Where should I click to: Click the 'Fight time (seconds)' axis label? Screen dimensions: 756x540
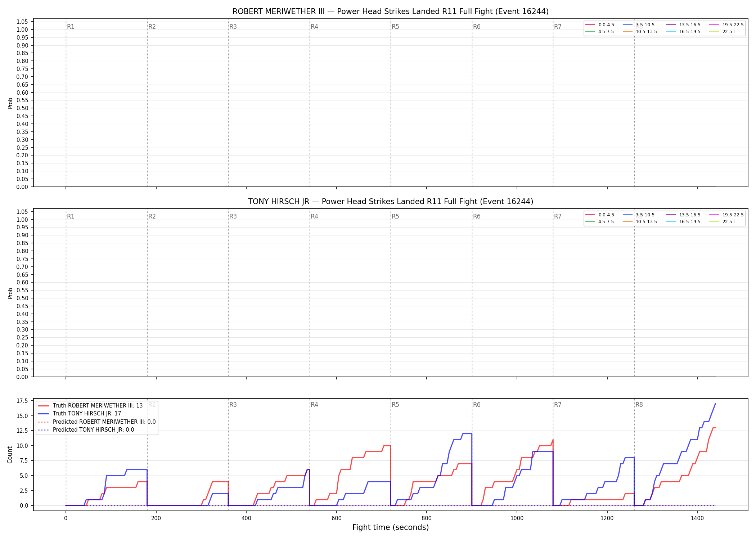(x=391, y=528)
